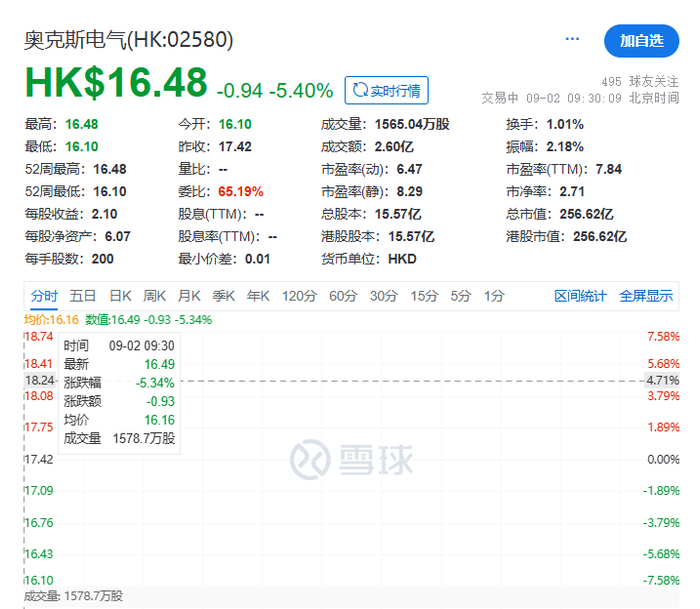Image resolution: width=700 pixels, height=609 pixels.
Task: Click the refresh icon in 实时行情 button
Action: pos(360,90)
